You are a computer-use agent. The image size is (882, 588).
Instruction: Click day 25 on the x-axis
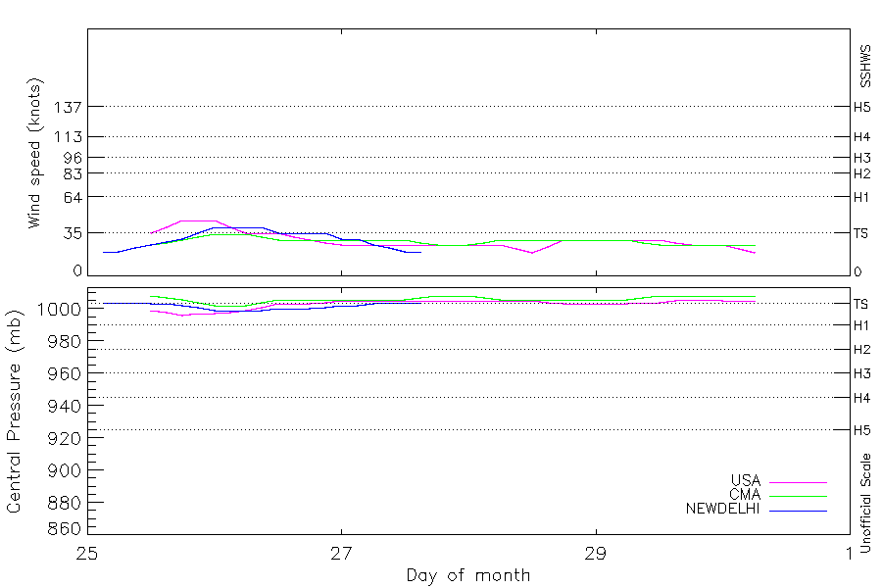pyautogui.click(x=87, y=554)
